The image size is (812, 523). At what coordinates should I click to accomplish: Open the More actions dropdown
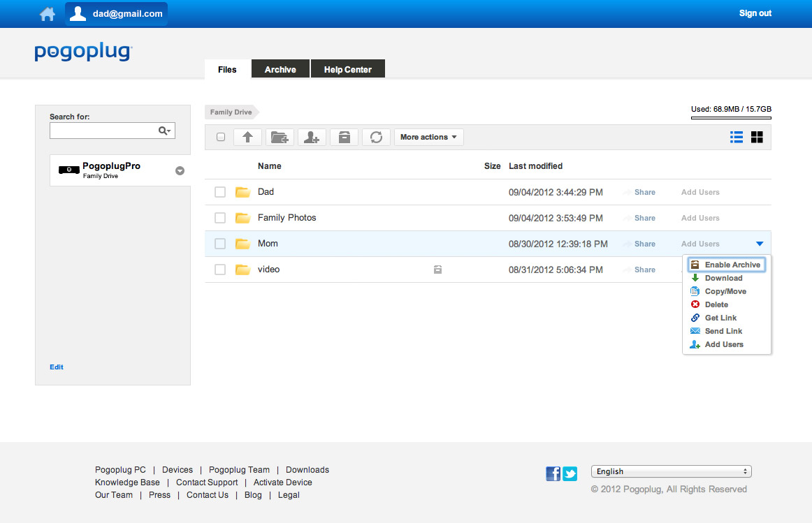click(428, 138)
